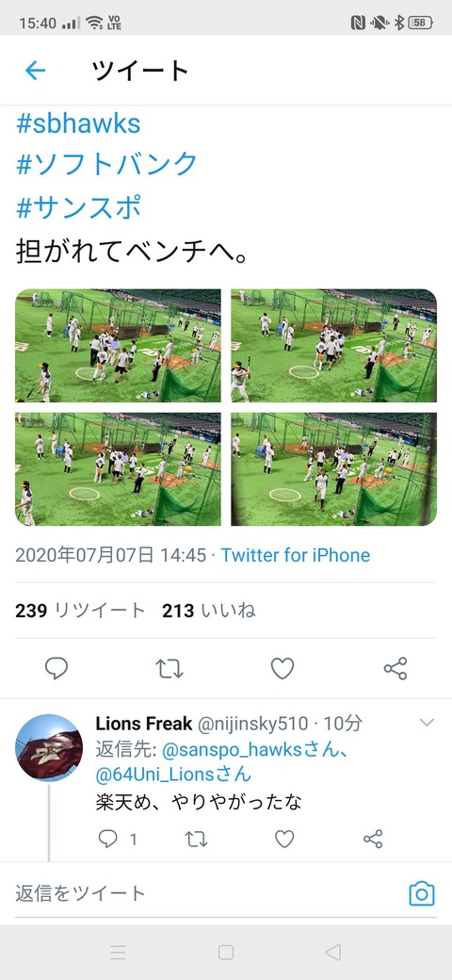This screenshot has width=452, height=980.
Task: Reply to the main tweet
Action: (56, 668)
